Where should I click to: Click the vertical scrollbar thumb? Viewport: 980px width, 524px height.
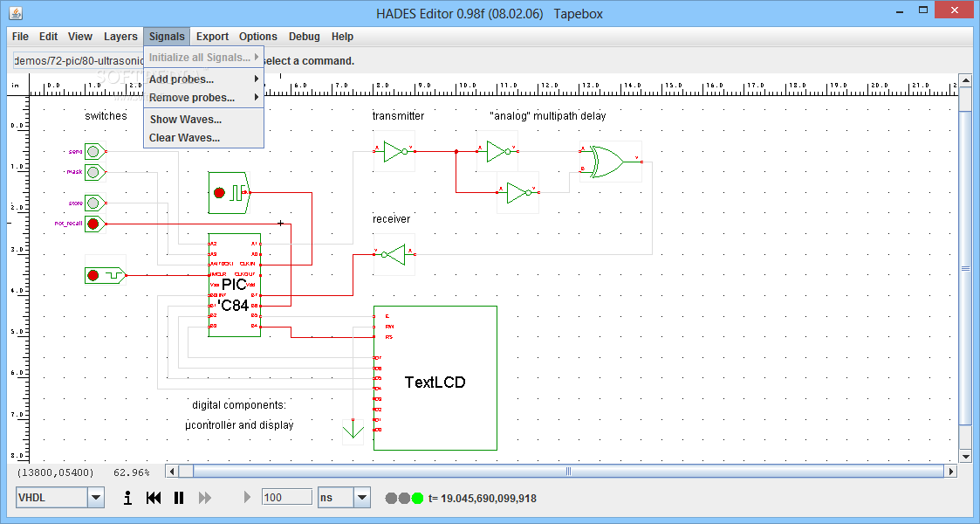click(966, 269)
